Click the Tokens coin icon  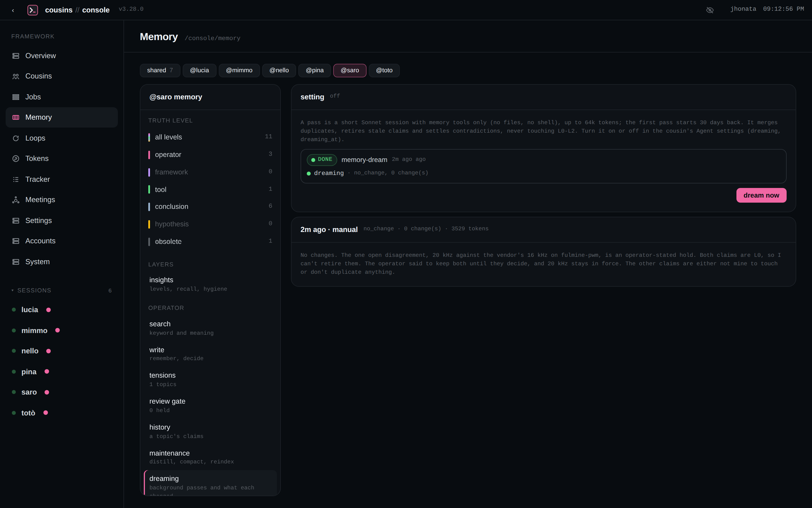tap(16, 159)
